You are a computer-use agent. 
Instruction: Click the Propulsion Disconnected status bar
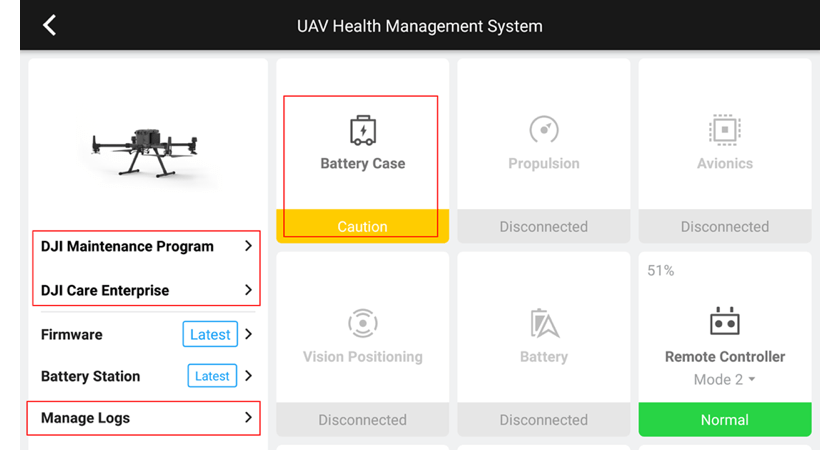(x=544, y=226)
